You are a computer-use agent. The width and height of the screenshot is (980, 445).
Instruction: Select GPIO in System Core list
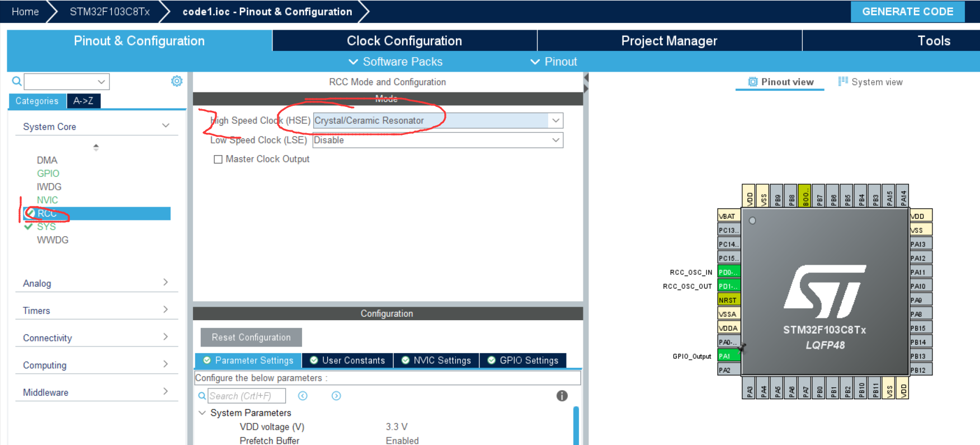point(48,174)
